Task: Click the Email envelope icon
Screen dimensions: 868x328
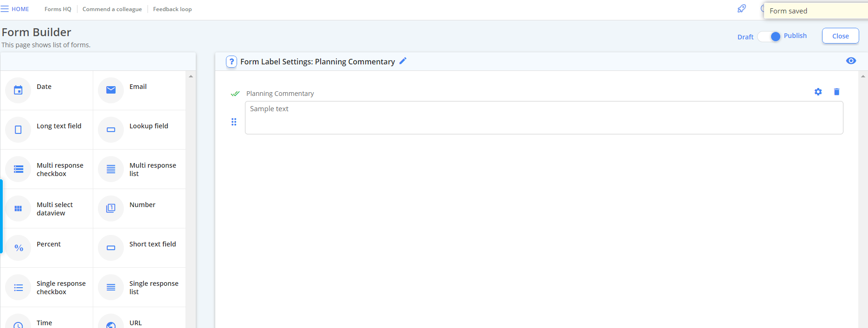Action: pyautogui.click(x=111, y=90)
